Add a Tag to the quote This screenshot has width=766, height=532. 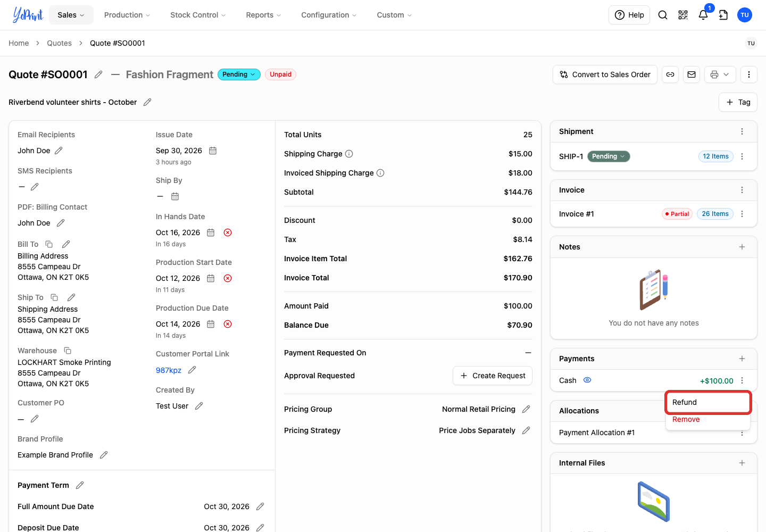pos(738,102)
